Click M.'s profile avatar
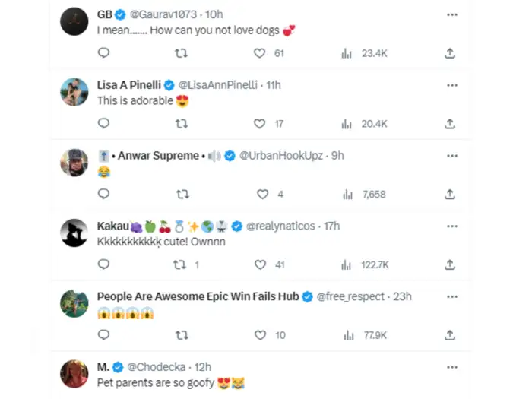 74,374
